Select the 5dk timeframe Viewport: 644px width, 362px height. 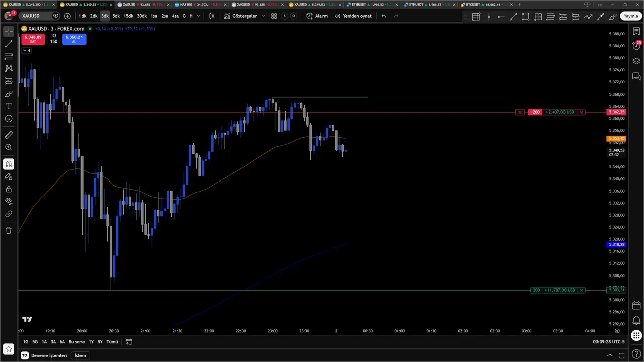pos(116,16)
